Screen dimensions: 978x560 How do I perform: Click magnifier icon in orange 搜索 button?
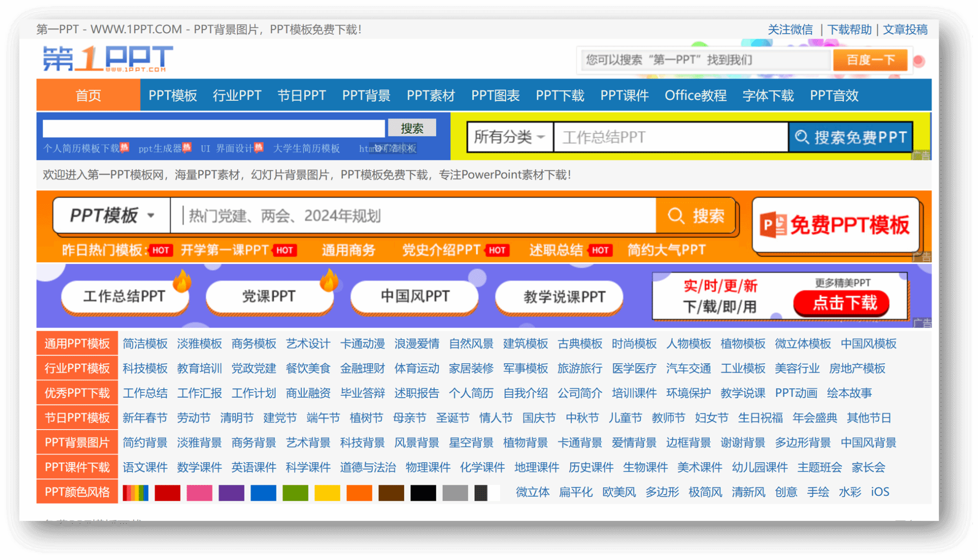click(676, 216)
